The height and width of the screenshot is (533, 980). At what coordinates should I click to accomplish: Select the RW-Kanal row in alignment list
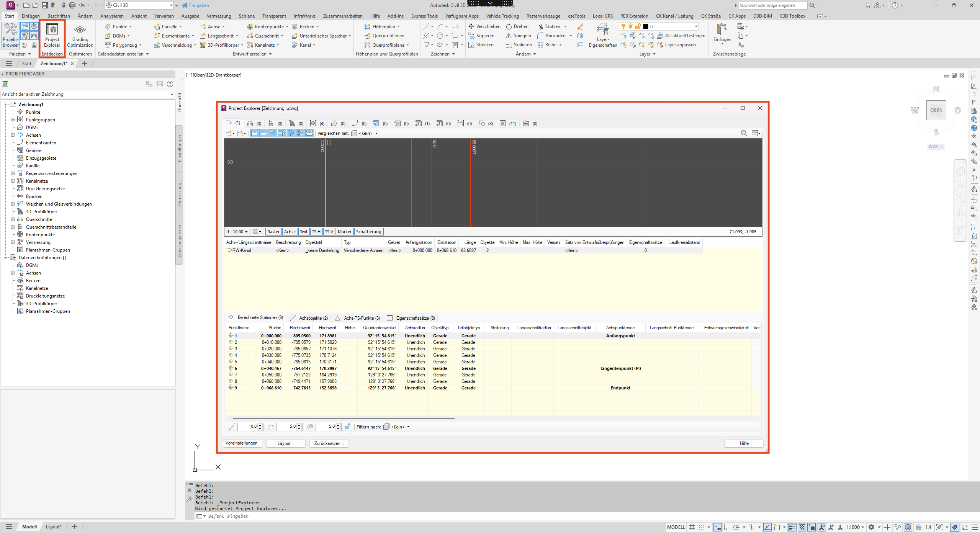(464, 250)
